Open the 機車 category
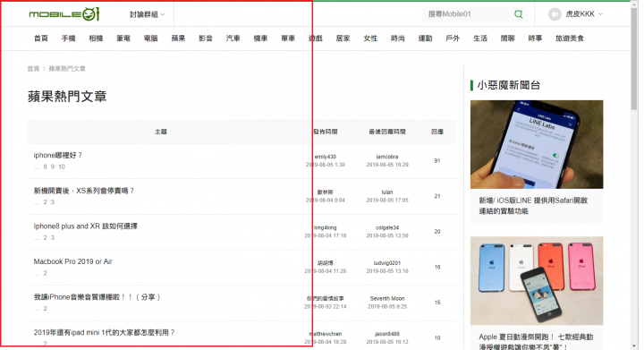The width and height of the screenshot is (644, 350). click(x=260, y=38)
